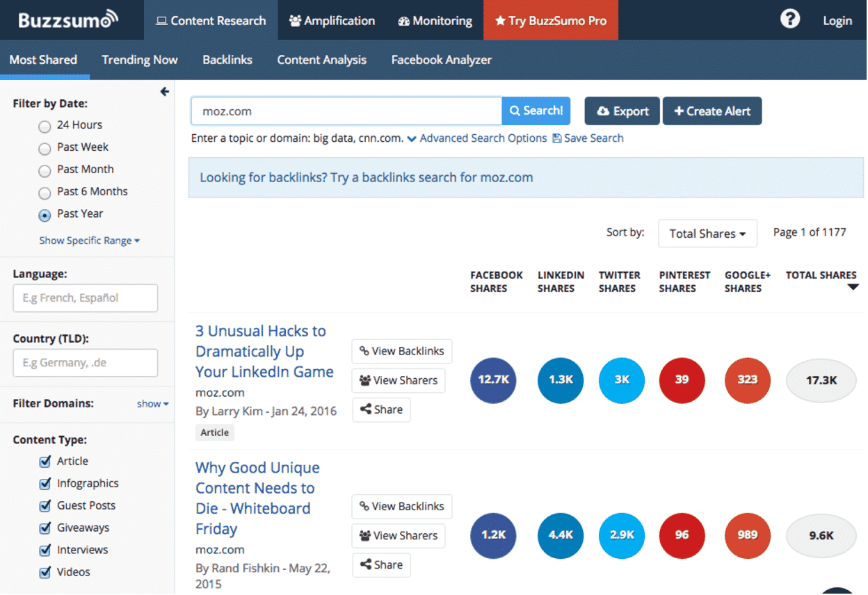Select the Past Year date filter
The image size is (868, 595).
point(45,215)
